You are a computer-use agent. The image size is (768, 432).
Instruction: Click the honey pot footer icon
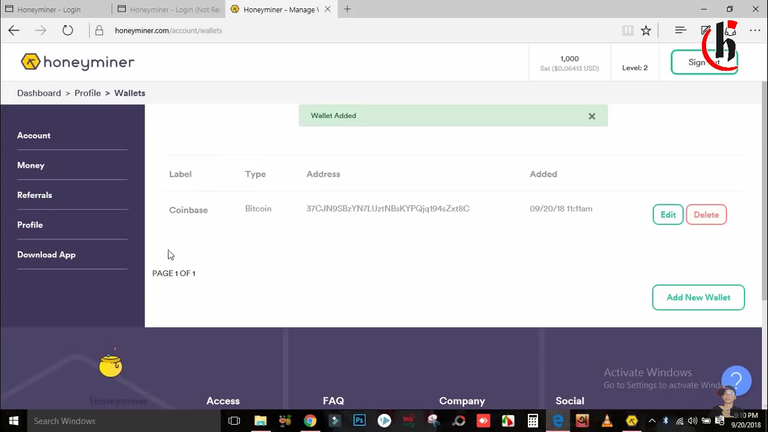(111, 365)
